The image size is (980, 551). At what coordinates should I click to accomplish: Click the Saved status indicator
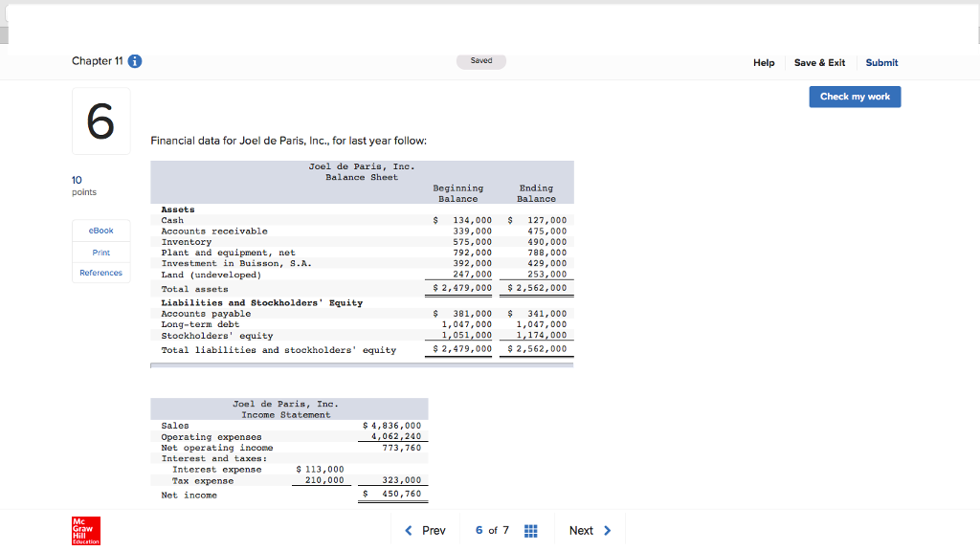(x=480, y=59)
